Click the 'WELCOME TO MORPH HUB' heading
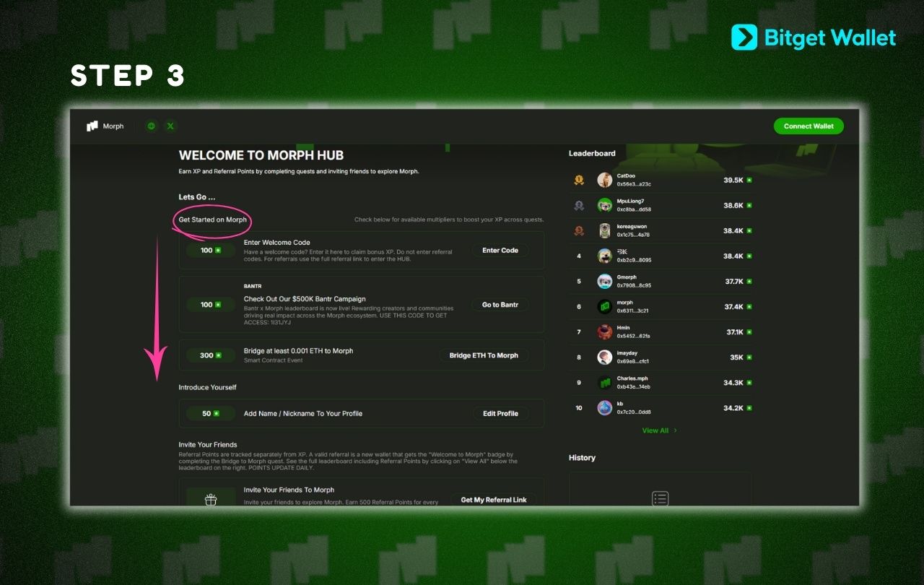Image resolution: width=924 pixels, height=585 pixels. click(261, 155)
